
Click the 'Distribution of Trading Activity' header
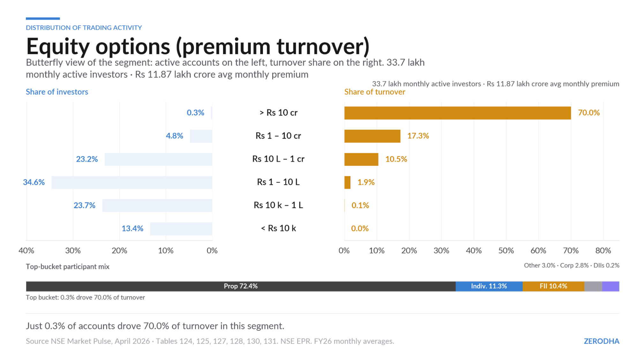(84, 28)
